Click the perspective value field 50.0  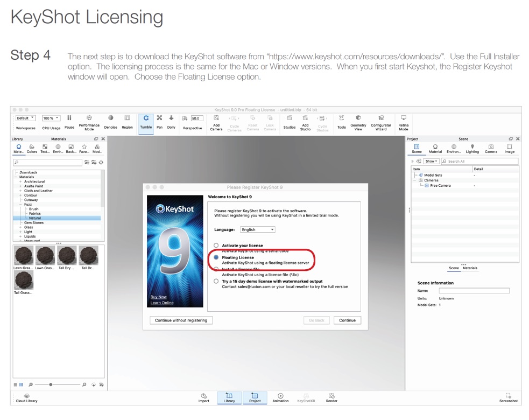click(x=197, y=118)
